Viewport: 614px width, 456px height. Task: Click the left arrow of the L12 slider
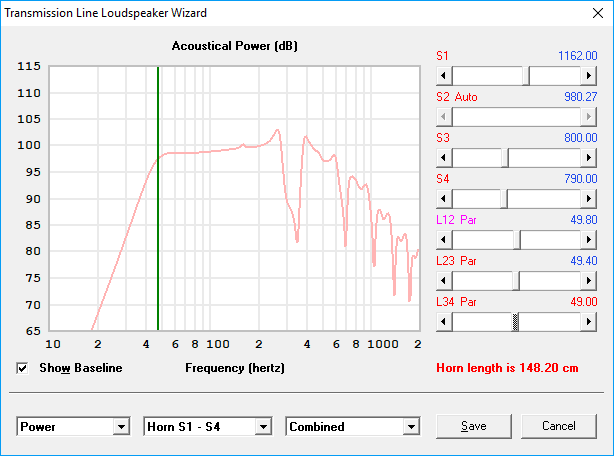(x=444, y=240)
